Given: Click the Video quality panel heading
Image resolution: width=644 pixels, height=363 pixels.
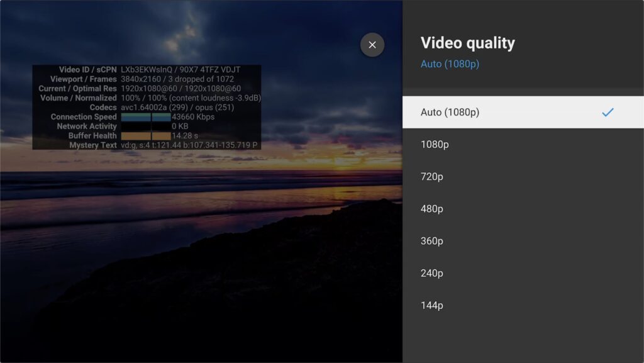Looking at the screenshot, I should 467,43.
